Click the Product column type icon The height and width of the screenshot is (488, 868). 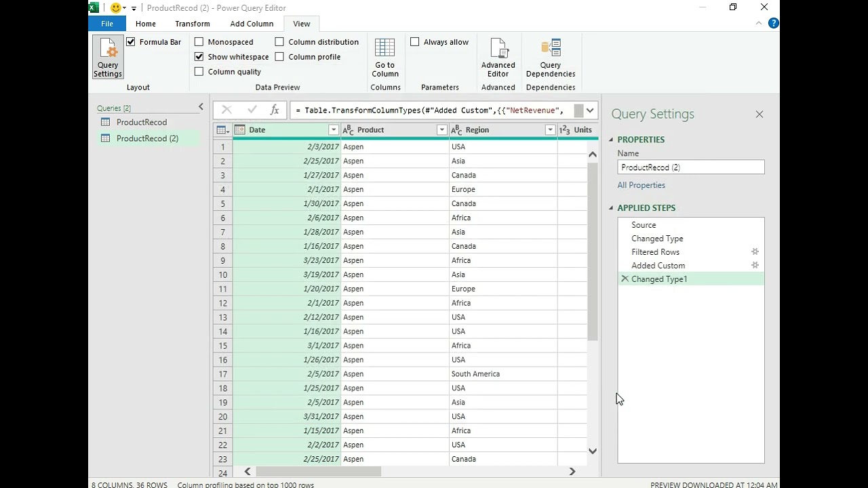(348, 130)
